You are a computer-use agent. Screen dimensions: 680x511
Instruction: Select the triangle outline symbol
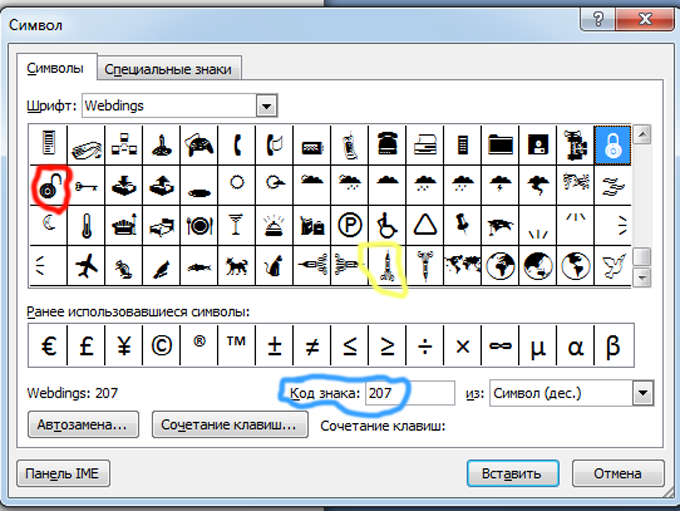click(x=425, y=226)
